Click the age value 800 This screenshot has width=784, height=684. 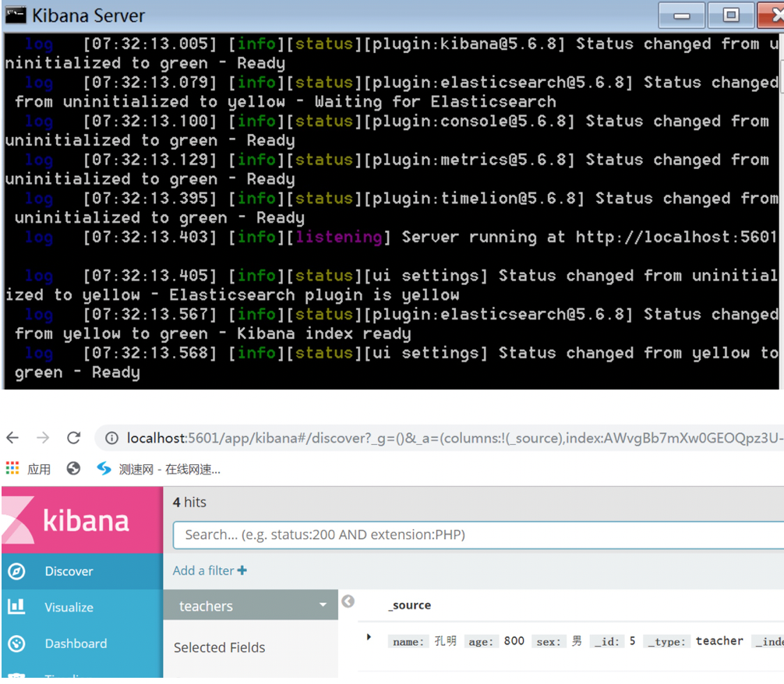pyautogui.click(x=514, y=641)
